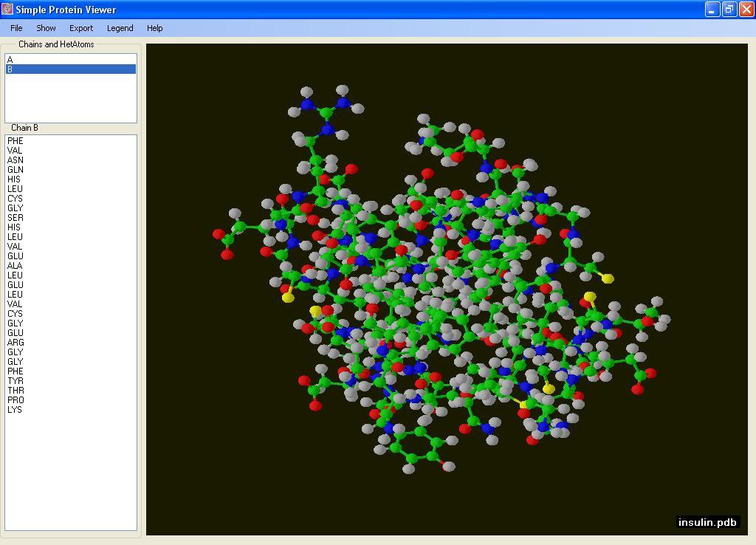
Task: Select chain A in Chains list
Action: click(70, 60)
